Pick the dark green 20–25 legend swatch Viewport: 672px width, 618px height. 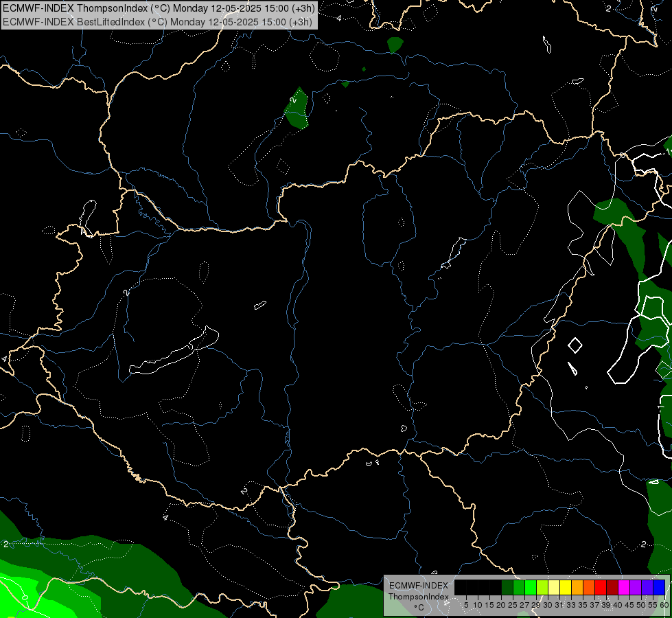(x=507, y=587)
